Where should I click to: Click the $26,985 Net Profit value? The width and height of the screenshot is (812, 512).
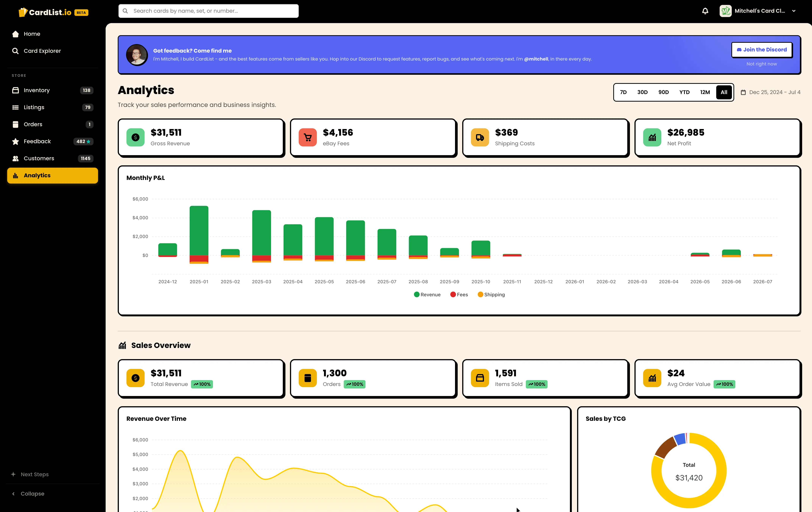[x=686, y=133]
